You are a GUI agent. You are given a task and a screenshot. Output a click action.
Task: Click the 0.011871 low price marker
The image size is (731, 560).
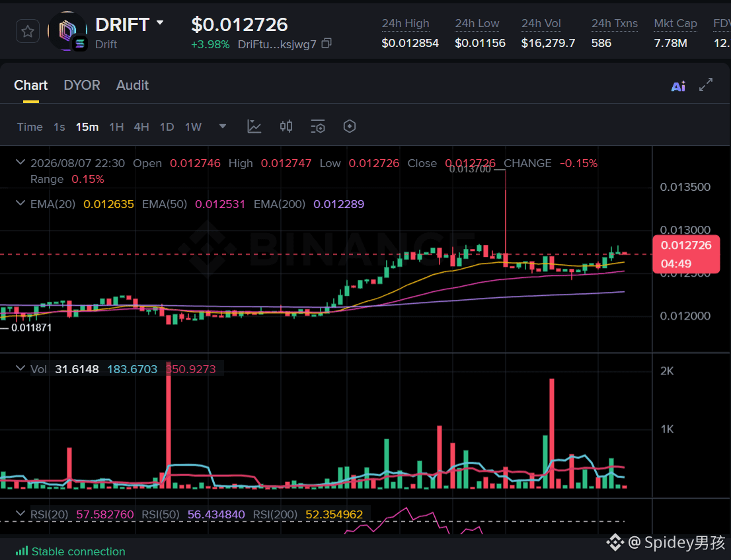(x=31, y=328)
